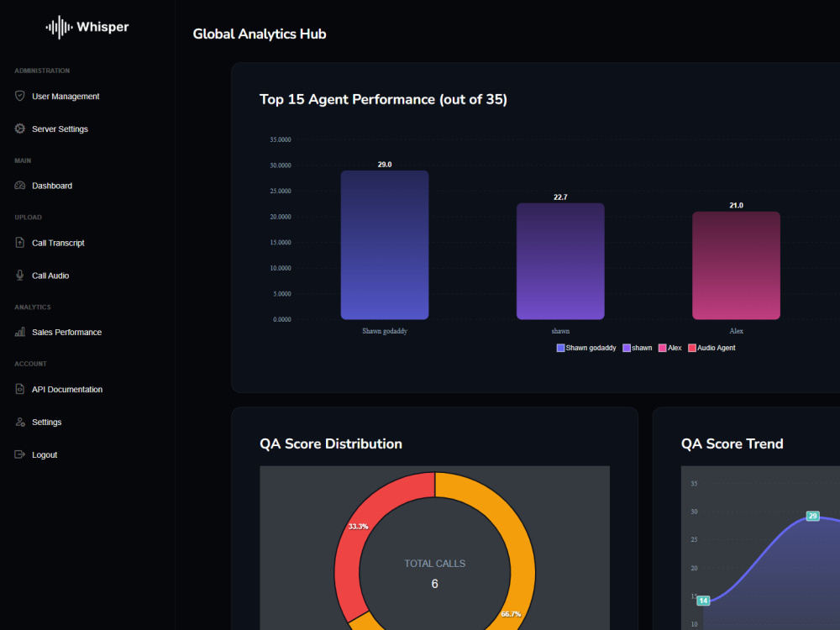Click the Alex x-axis label

(x=736, y=331)
